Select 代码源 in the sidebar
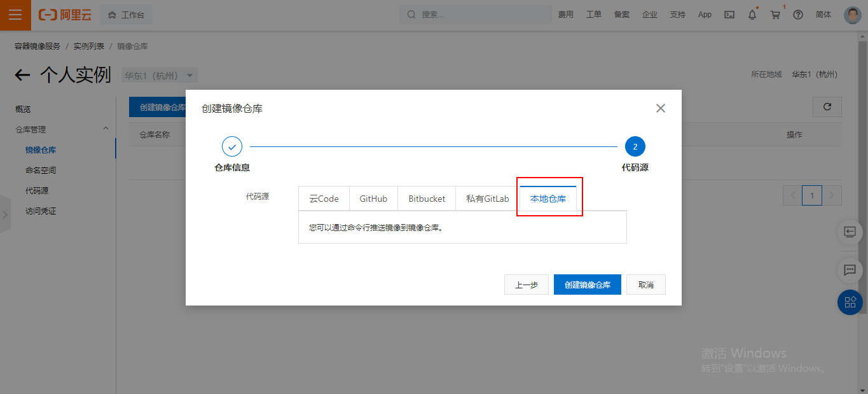 click(x=37, y=191)
